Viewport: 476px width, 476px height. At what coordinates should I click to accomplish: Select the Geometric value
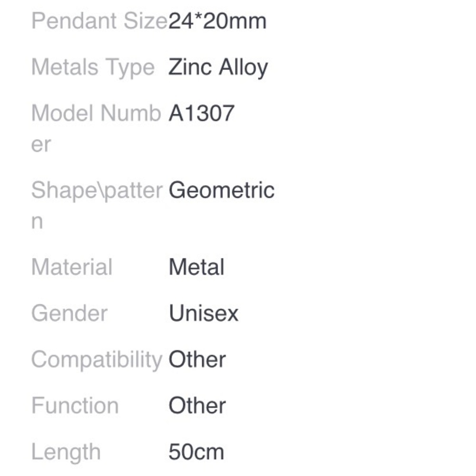(222, 190)
